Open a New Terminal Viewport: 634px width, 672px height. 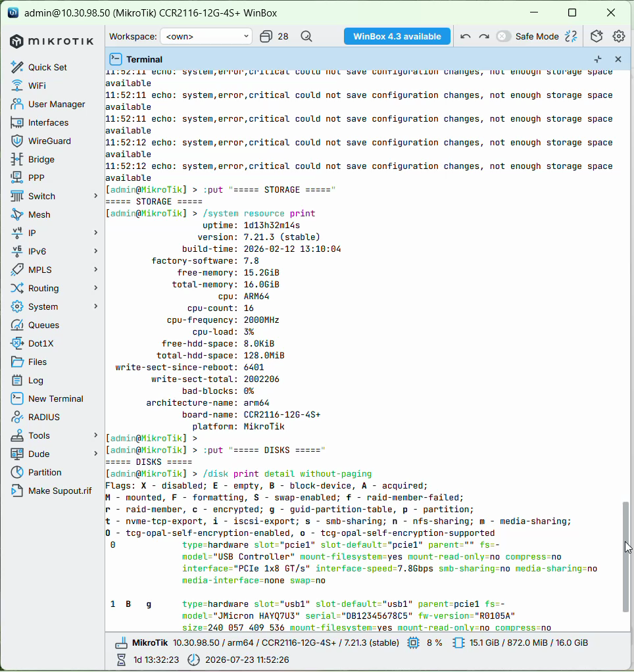coord(55,399)
